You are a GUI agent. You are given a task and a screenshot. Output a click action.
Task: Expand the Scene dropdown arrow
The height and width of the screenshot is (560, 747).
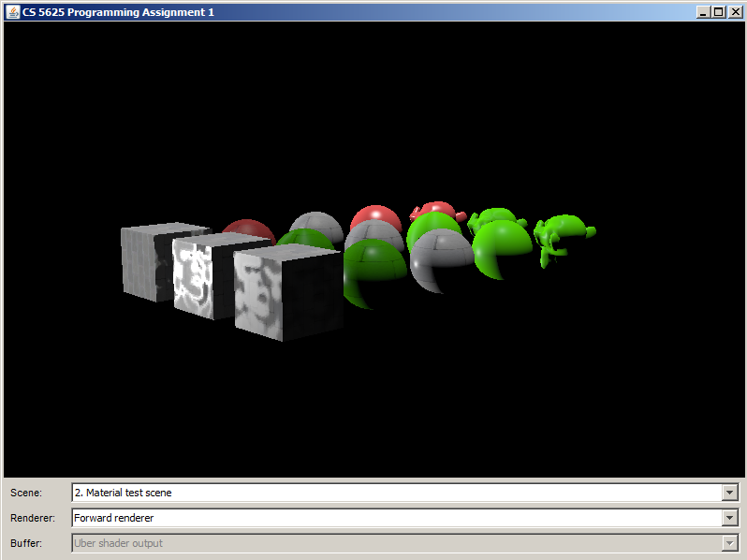(x=730, y=493)
